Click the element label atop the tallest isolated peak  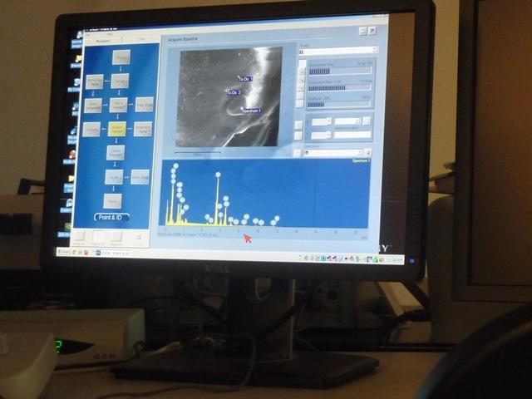point(218,175)
